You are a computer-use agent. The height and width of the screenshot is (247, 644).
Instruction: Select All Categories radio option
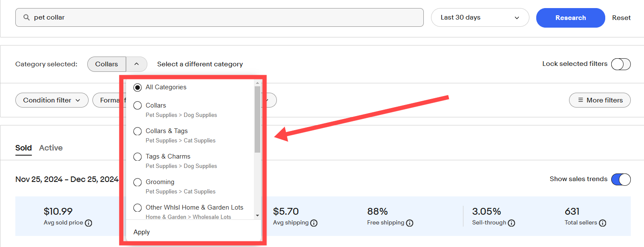click(138, 88)
